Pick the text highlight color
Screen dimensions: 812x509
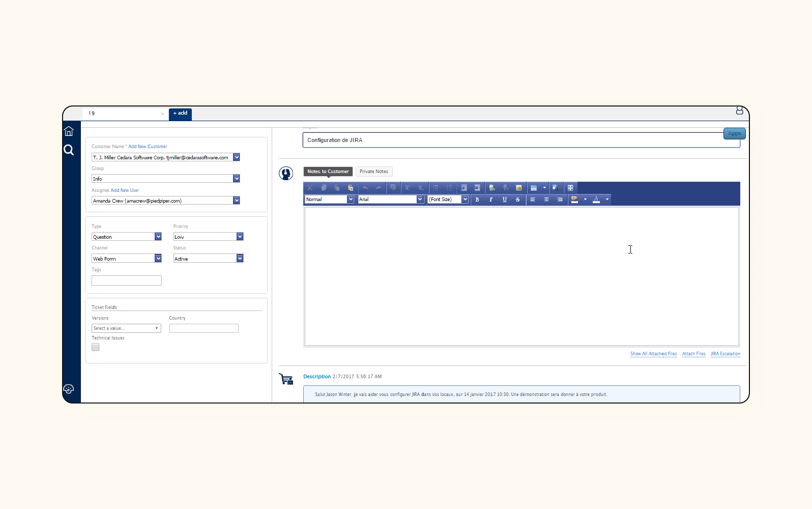574,200
